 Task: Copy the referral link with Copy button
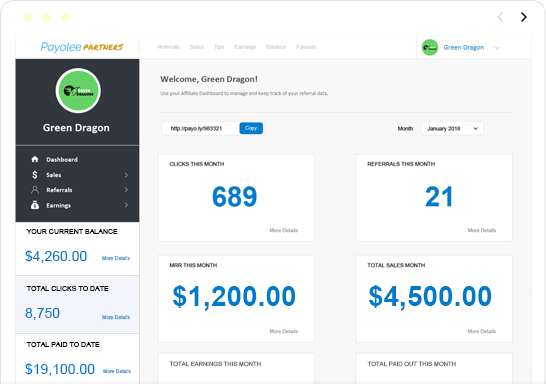251,128
